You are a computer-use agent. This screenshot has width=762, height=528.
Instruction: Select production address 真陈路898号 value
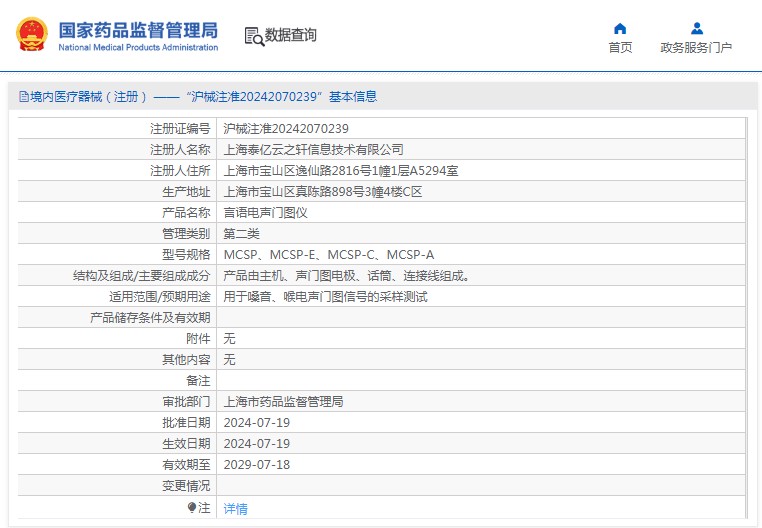pyautogui.click(x=322, y=192)
